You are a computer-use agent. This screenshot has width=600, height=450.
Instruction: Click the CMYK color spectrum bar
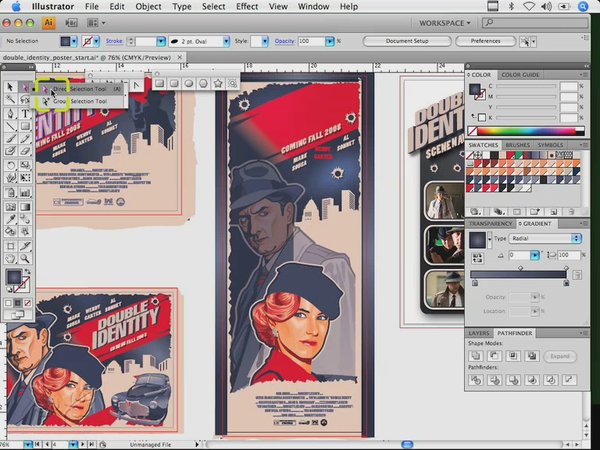(x=524, y=131)
